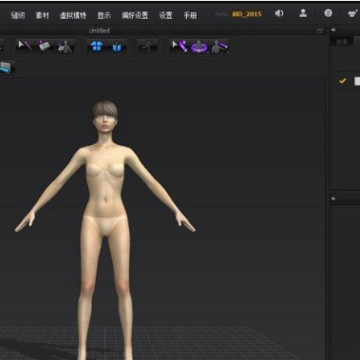Open the user account icon
Screen dimensions: 360x360
(303, 13)
